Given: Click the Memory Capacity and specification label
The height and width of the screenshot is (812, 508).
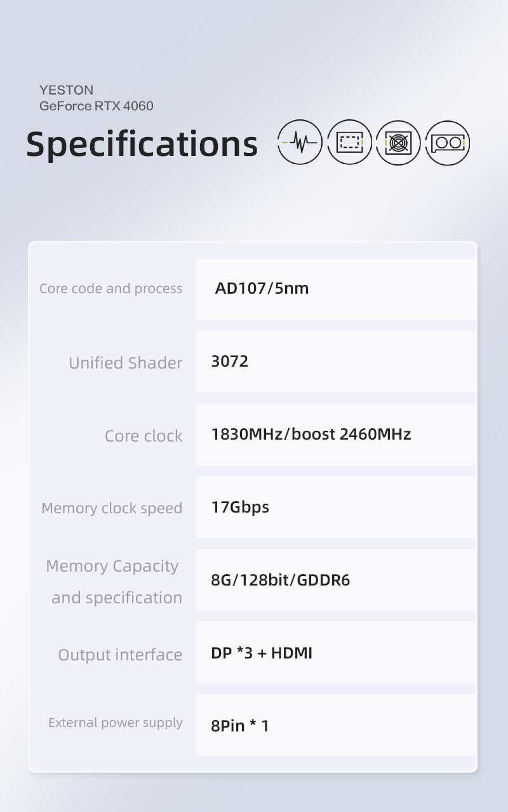Looking at the screenshot, I should 114,581.
